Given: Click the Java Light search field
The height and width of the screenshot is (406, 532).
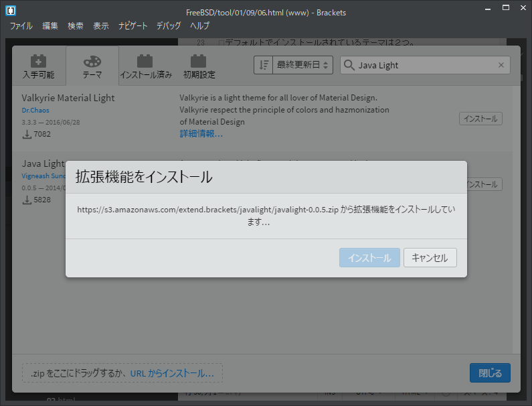Looking at the screenshot, I should tap(425, 65).
